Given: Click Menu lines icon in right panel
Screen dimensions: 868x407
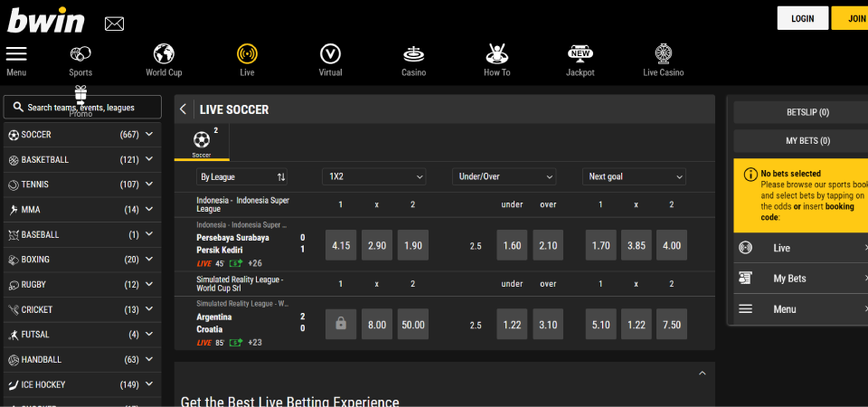Looking at the screenshot, I should [746, 309].
